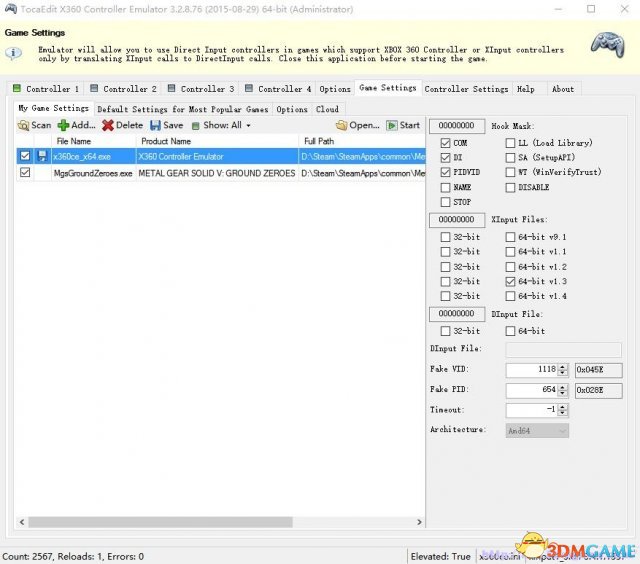Select Default Settings for Most Popular Games tab
The height and width of the screenshot is (564, 640).
click(x=182, y=109)
